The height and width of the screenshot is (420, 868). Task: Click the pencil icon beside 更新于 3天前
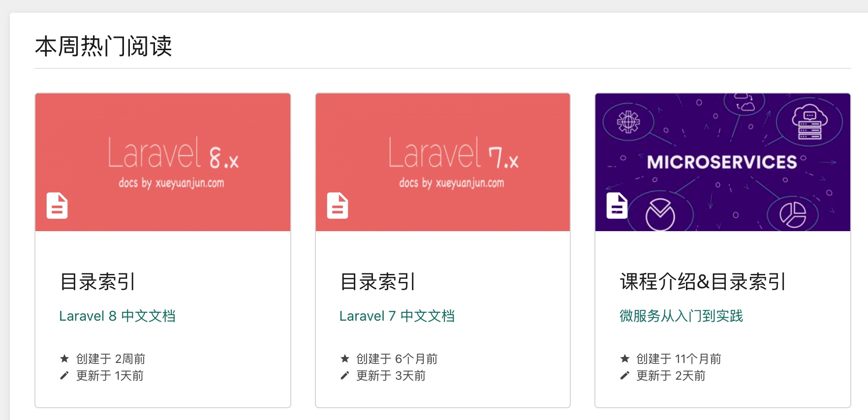point(345,376)
